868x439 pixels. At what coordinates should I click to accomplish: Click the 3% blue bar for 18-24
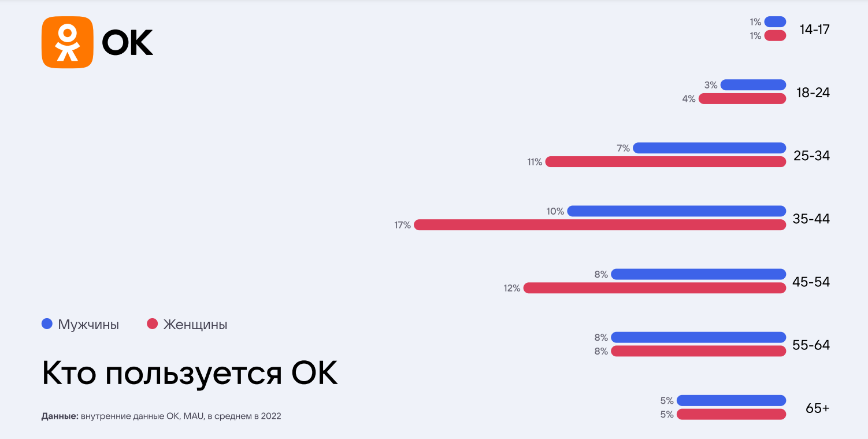tap(754, 85)
